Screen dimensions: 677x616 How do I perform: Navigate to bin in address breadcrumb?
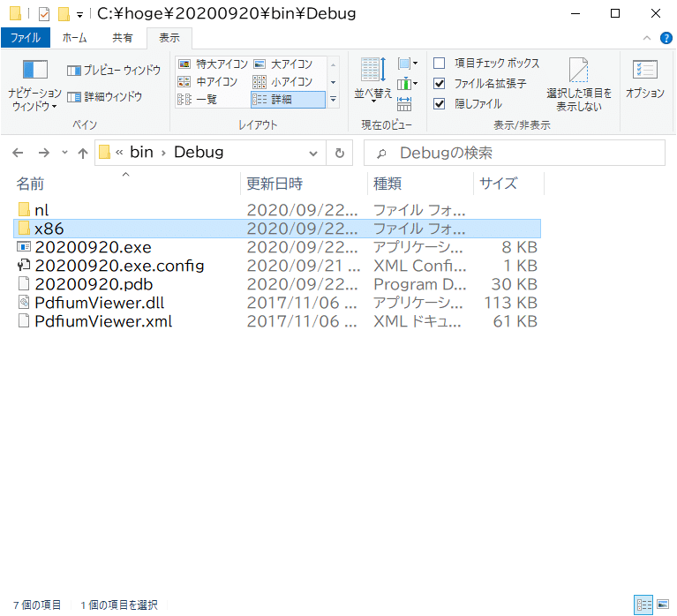(x=141, y=153)
